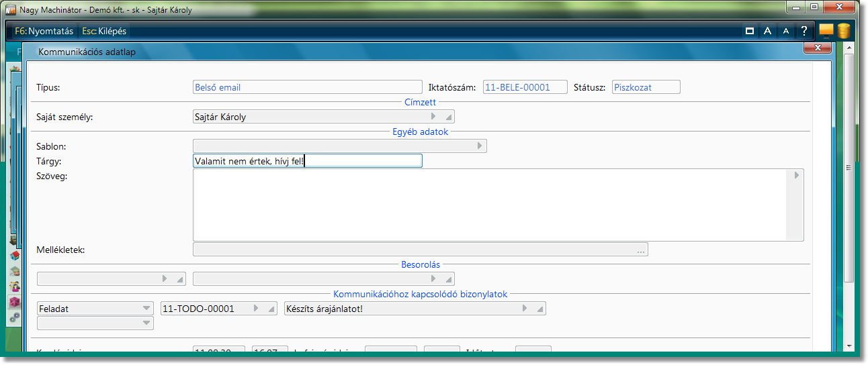868x365 pixels.
Task: Click the Típus field showing Belső email
Action: pyautogui.click(x=307, y=87)
